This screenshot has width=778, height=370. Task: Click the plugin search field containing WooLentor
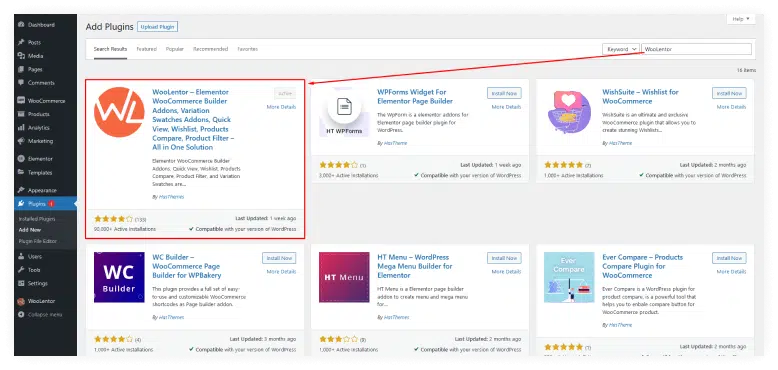tap(696, 49)
